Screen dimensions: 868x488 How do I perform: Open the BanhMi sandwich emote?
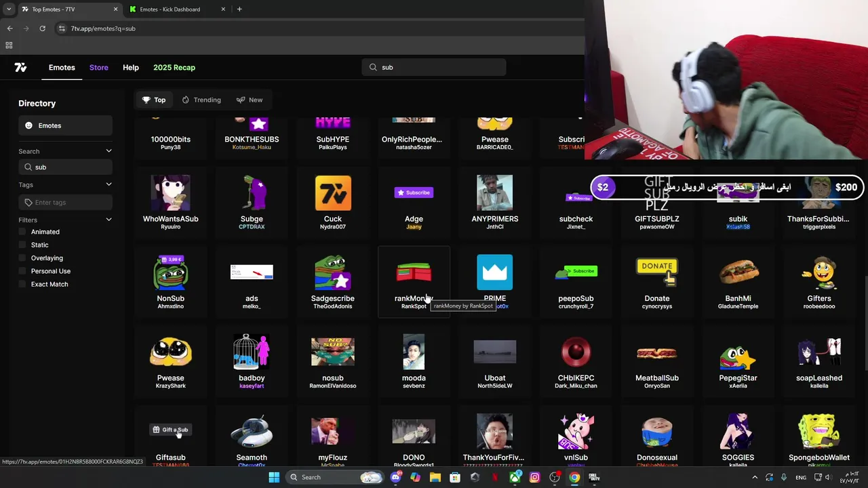[x=738, y=282]
